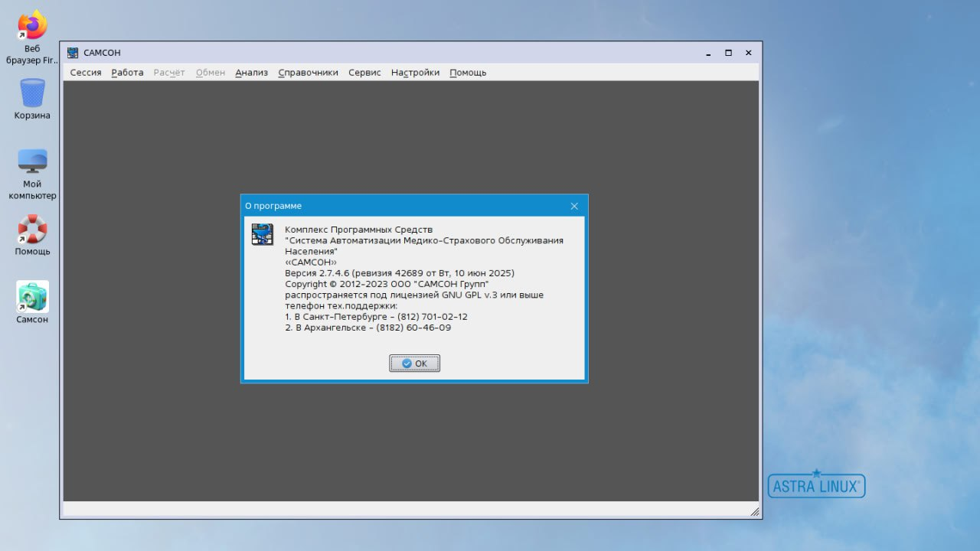The image size is (980, 551).
Task: Confirm the About dialog with OK
Action: click(414, 364)
